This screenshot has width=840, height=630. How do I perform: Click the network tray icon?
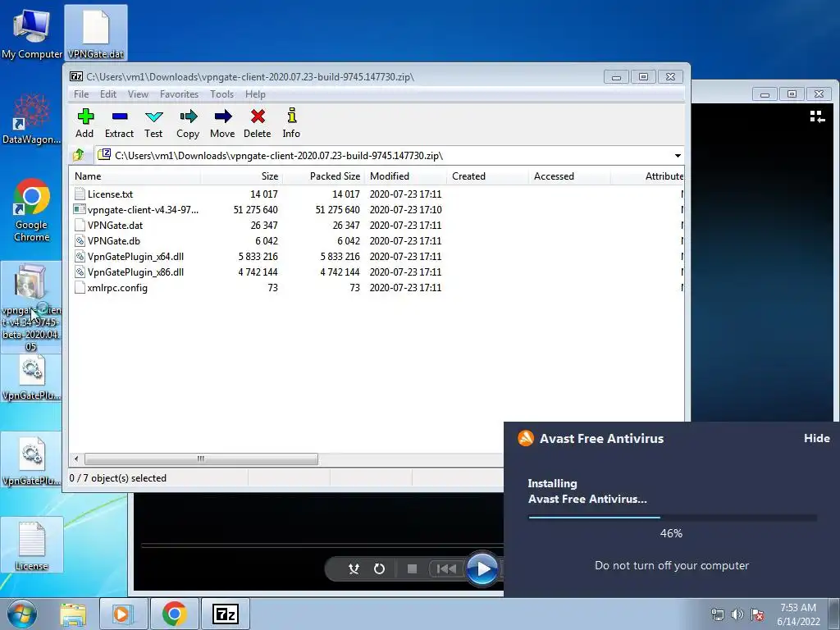[x=717, y=614]
